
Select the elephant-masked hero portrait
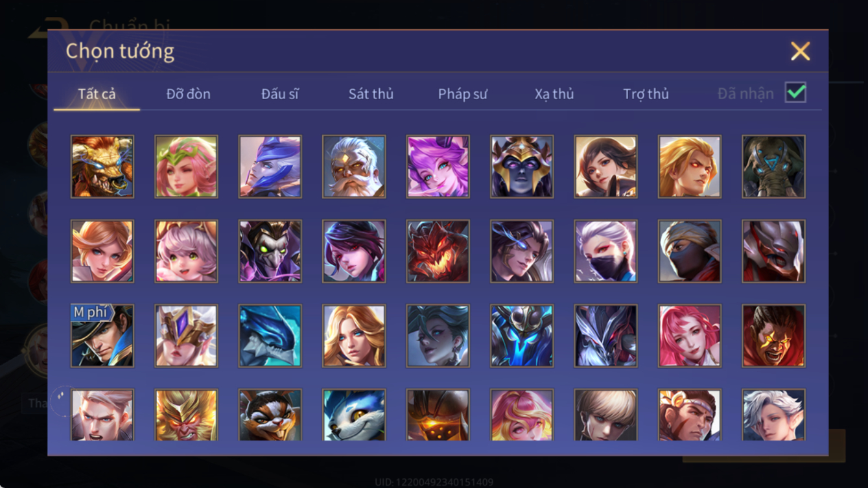pos(773,167)
